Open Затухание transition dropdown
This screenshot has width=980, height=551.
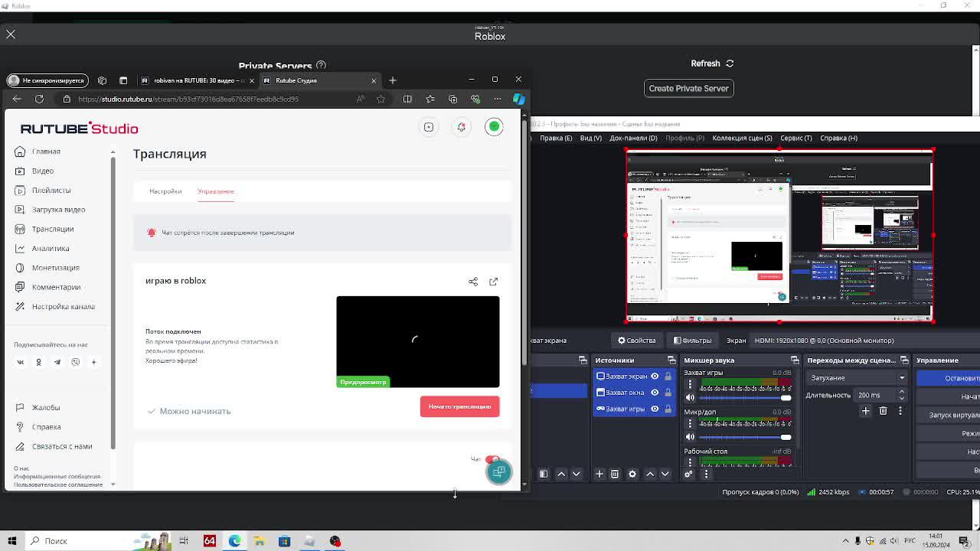coord(856,378)
